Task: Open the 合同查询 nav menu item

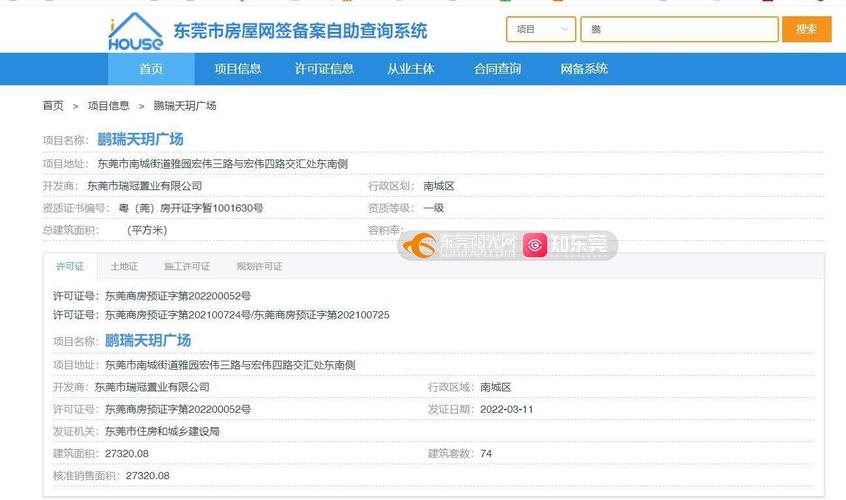Action: (x=497, y=69)
